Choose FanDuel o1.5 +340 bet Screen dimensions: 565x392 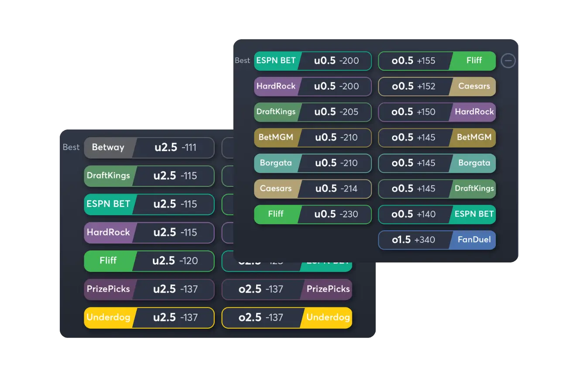(x=437, y=240)
